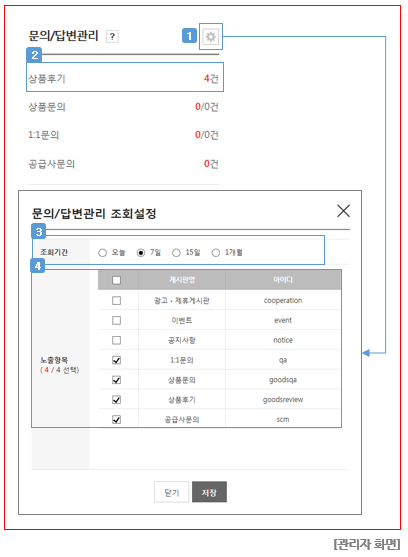Click the 4건 count for 상품후기
The width and height of the screenshot is (408, 557).
[211, 78]
